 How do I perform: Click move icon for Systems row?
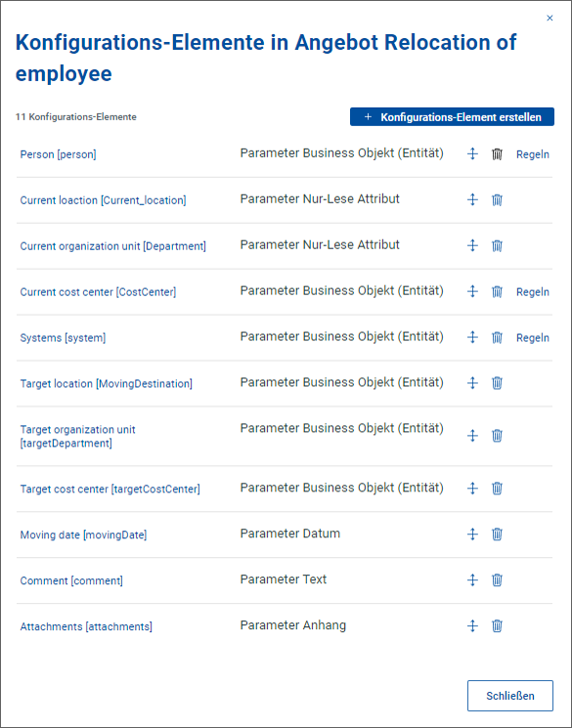[x=472, y=337]
